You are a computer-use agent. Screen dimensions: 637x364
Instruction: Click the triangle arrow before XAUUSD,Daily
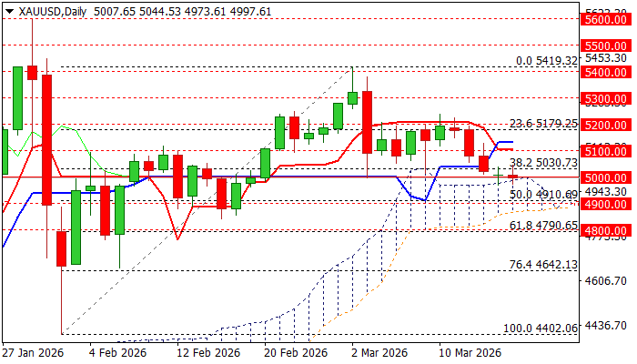click(x=8, y=9)
